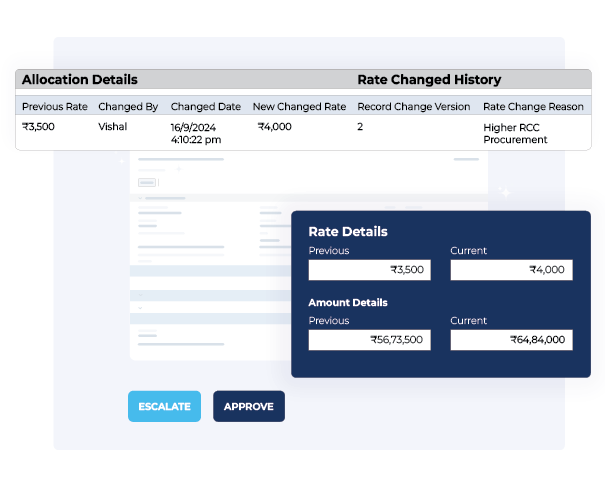Select the Allocation Details header
605x482 pixels.
click(80, 80)
